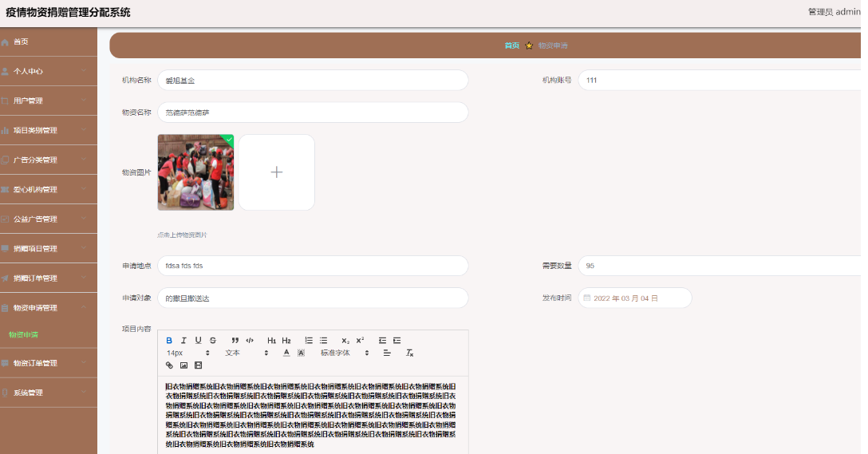Create a bulleted list
The image size is (868, 454).
[323, 341]
